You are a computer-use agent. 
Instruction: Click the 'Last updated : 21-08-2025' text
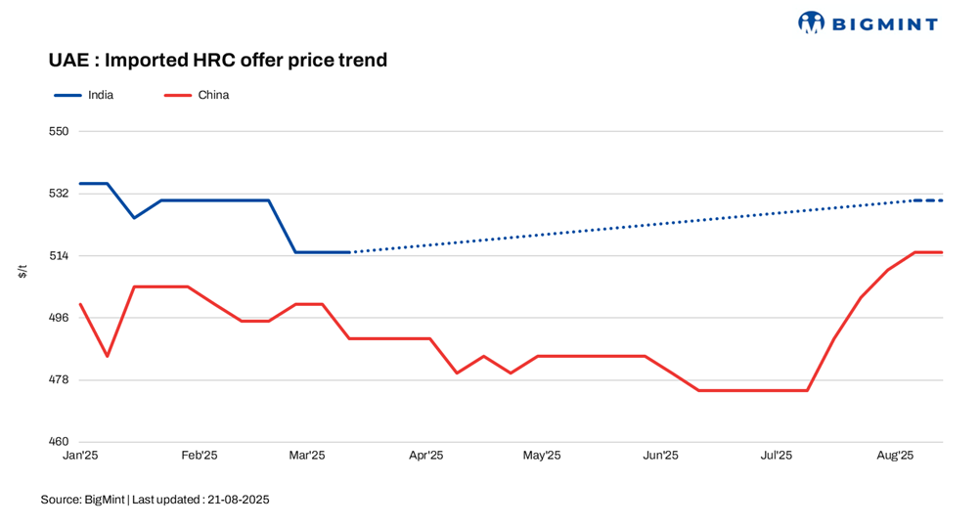200,500
